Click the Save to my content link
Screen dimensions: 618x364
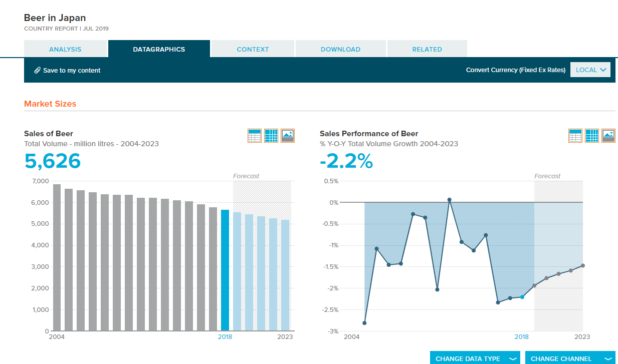point(72,71)
